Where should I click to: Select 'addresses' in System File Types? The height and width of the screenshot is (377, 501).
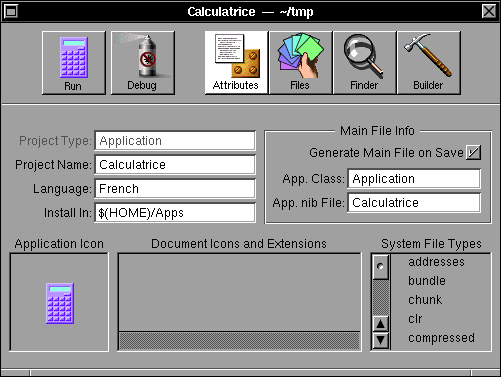pyautogui.click(x=436, y=262)
